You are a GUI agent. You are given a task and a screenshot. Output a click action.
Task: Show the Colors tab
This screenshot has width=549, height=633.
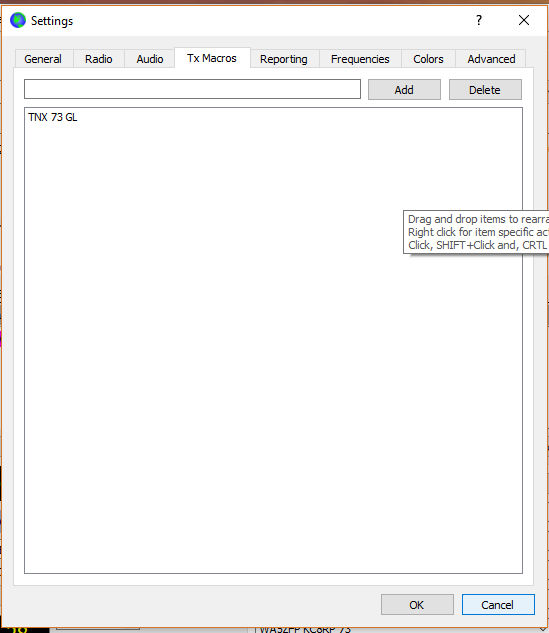(x=428, y=59)
